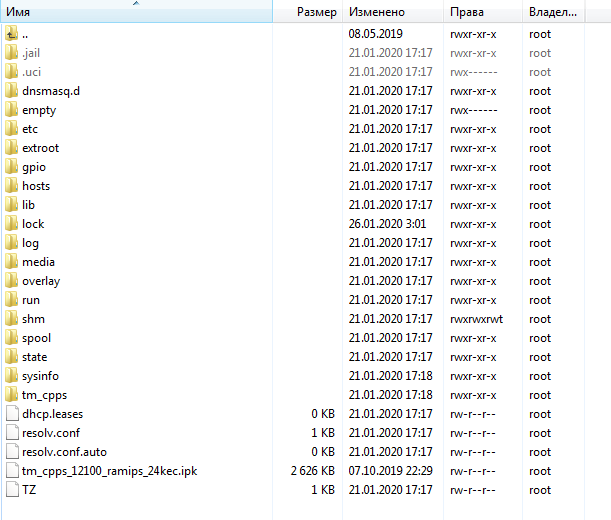The image size is (611, 520).
Task: Click the Владелец column header
Action: (552, 12)
